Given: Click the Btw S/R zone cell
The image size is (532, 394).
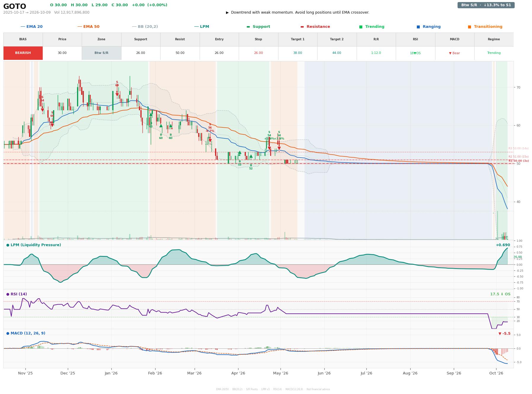Looking at the screenshot, I should click(101, 53).
